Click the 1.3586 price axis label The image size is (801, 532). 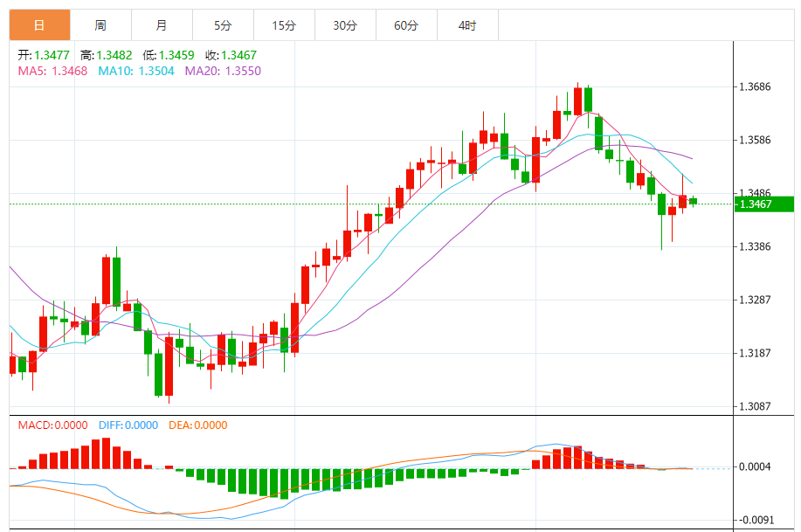pos(755,140)
